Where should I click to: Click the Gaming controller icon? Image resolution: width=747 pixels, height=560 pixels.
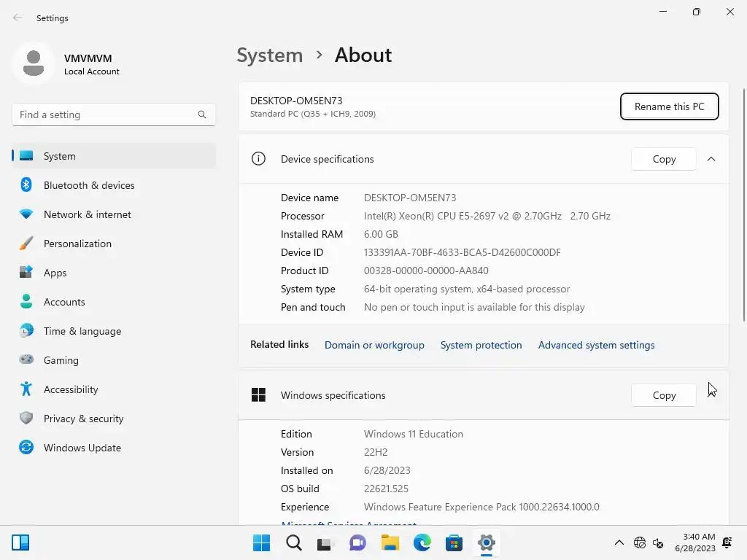[x=26, y=359]
